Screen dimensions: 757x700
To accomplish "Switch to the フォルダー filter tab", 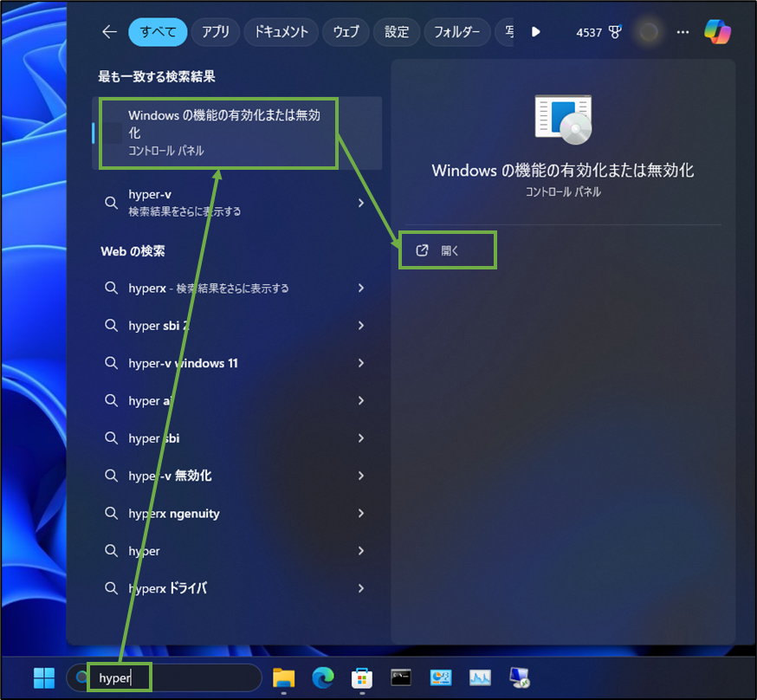I will tap(456, 32).
